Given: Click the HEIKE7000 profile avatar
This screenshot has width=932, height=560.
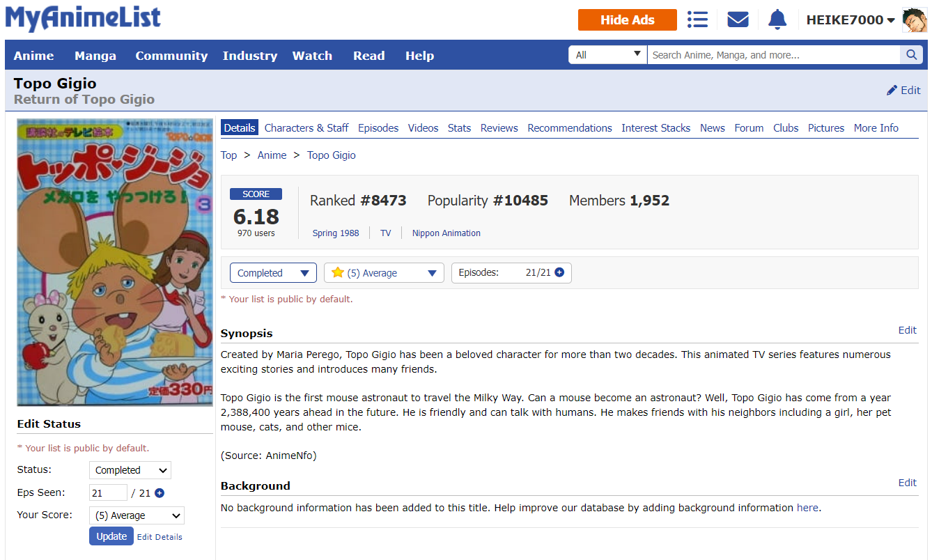Looking at the screenshot, I should tap(914, 20).
